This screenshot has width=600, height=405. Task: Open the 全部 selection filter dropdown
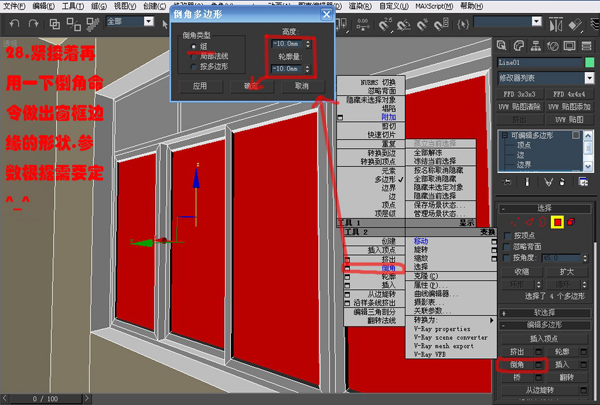pos(149,21)
